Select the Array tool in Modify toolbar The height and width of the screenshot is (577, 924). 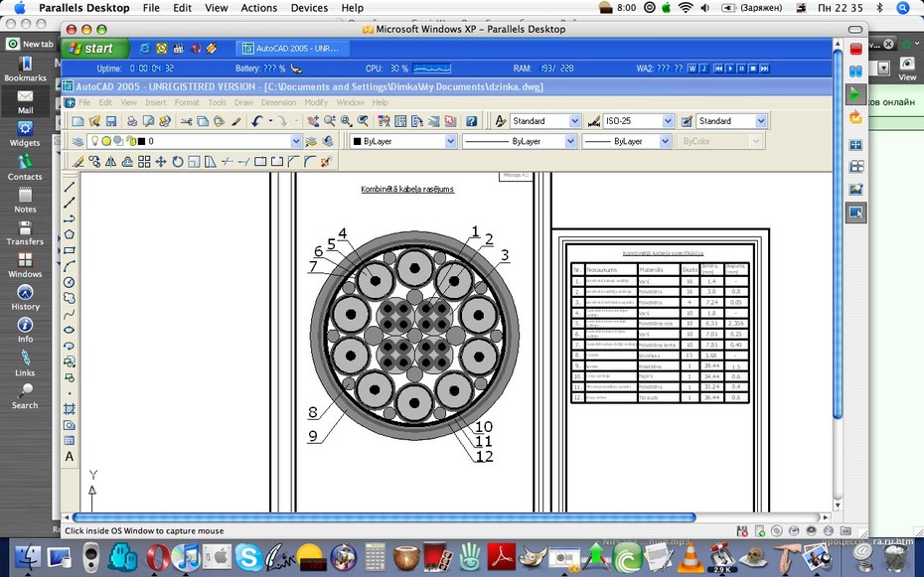pyautogui.click(x=144, y=161)
